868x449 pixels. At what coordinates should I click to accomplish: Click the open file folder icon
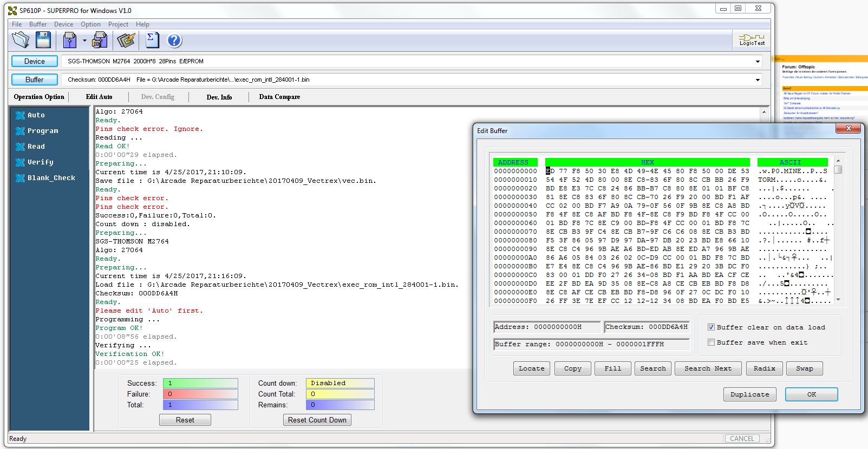point(21,40)
